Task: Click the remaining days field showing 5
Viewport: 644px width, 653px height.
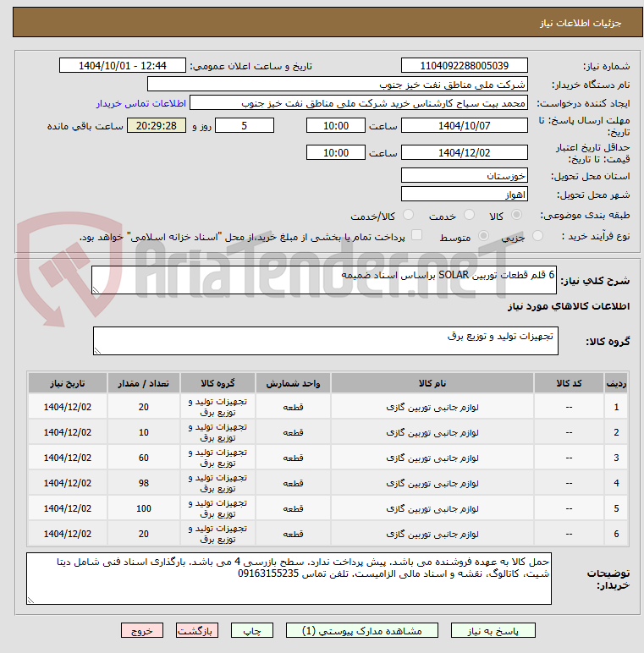Action: coord(244,126)
